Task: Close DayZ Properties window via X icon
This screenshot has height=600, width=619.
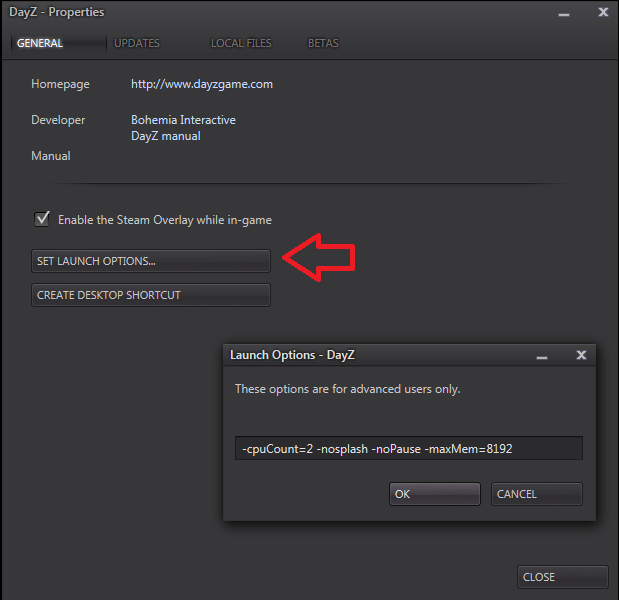Action: 603,12
